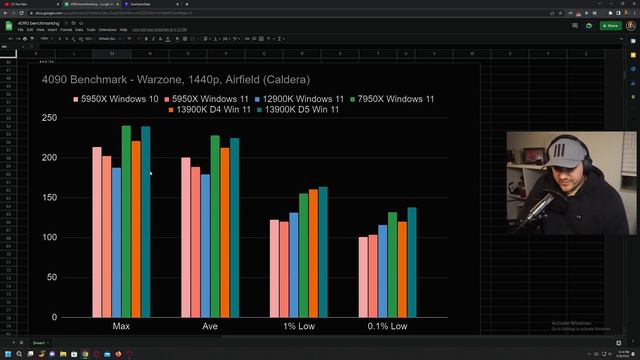This screenshot has height=360, width=640.
Task: Click the 1% Low axis label
Action: [299, 326]
